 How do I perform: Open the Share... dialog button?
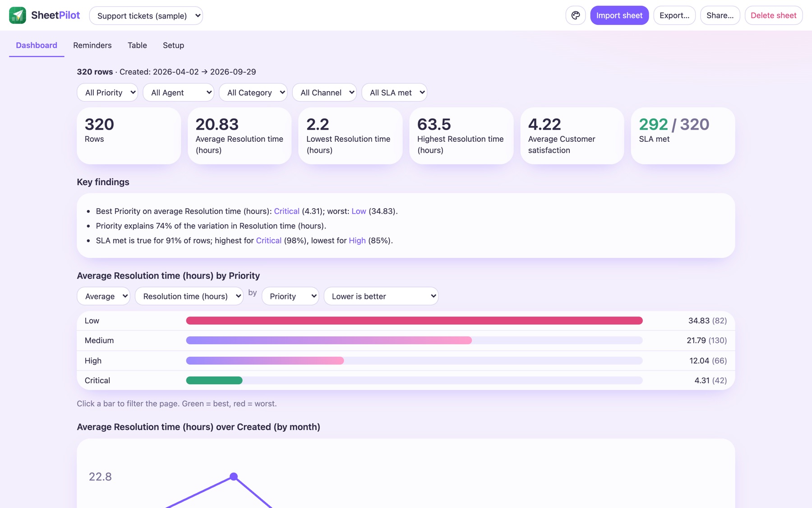pos(720,15)
